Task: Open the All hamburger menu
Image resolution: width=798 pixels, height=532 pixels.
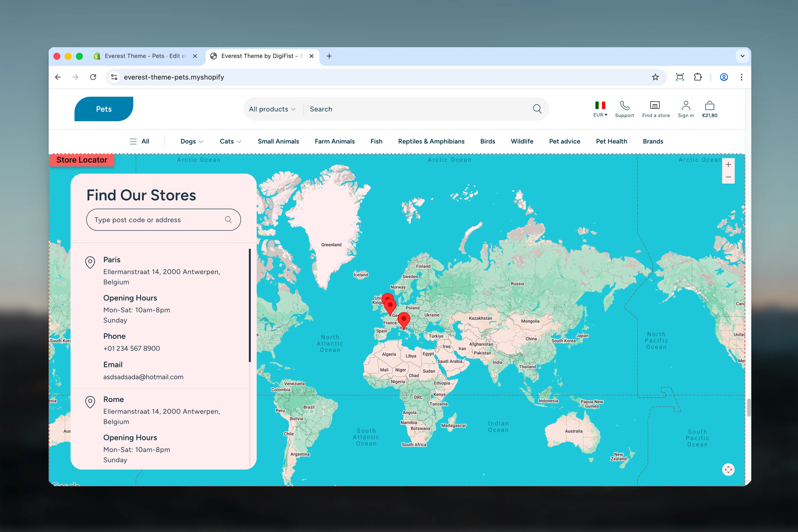Action: 139,141
